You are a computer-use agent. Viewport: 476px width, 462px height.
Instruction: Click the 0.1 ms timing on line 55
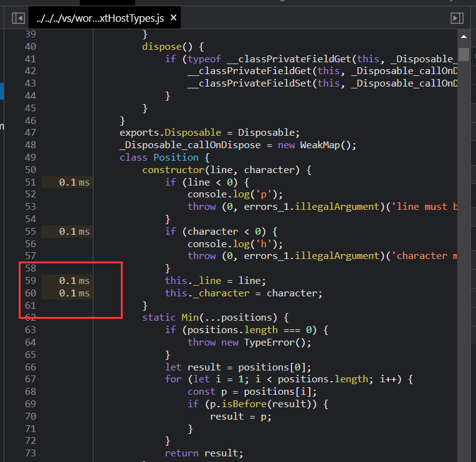pyautogui.click(x=74, y=232)
